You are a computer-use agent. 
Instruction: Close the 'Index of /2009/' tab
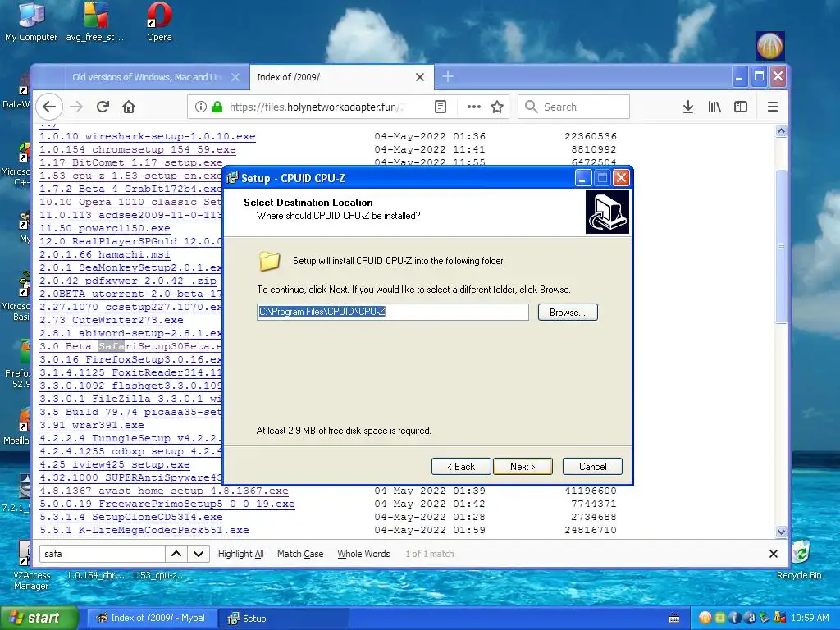420,77
